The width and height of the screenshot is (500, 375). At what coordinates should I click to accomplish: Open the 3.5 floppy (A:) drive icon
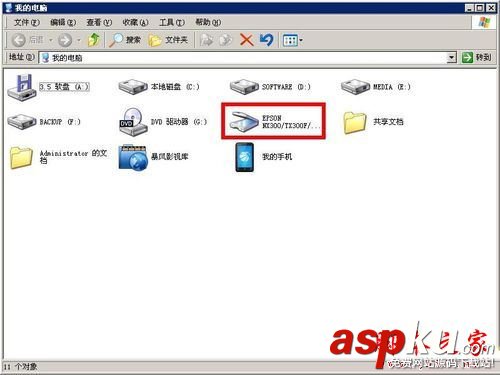pyautogui.click(x=22, y=87)
